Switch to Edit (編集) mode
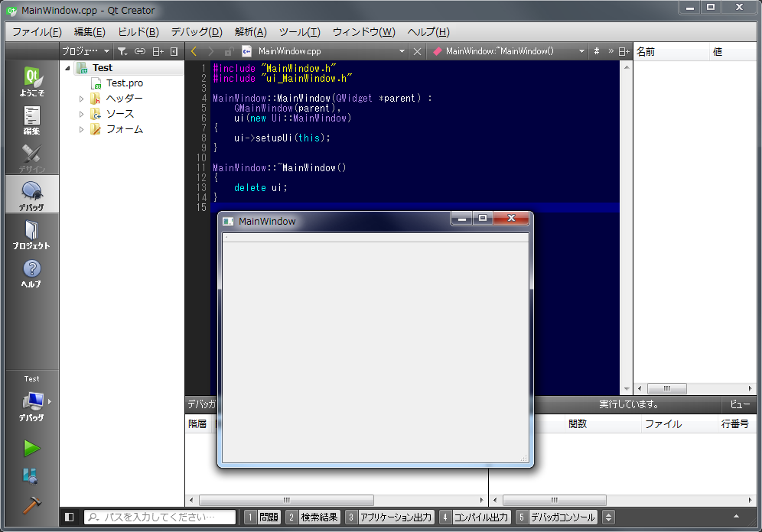The height and width of the screenshot is (532, 762). coord(32,120)
